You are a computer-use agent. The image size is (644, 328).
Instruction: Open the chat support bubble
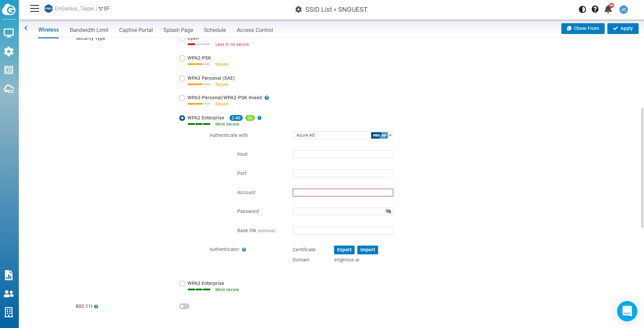coord(627,311)
